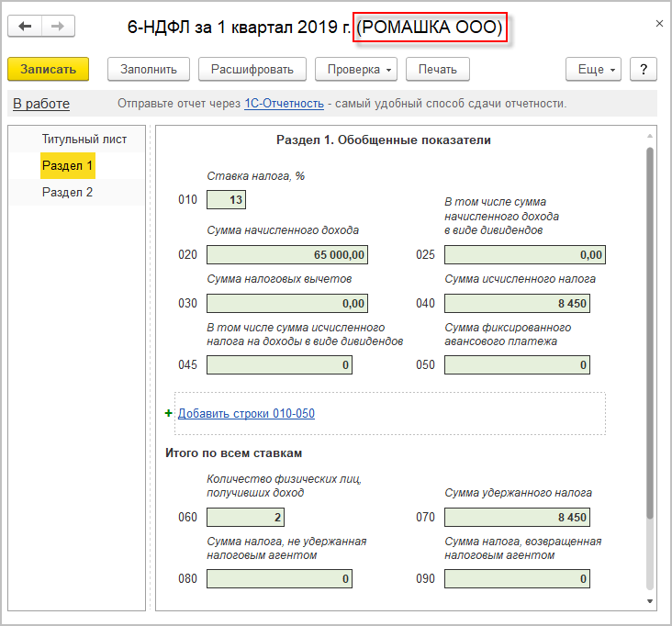Click the green plus icon to add rows

click(168, 413)
